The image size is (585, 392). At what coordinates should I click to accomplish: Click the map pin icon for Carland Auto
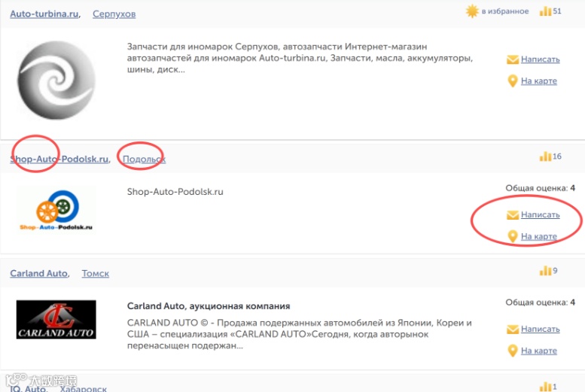click(x=513, y=351)
